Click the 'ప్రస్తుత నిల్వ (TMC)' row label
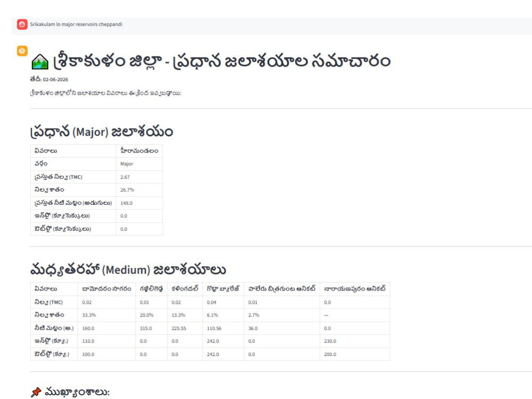 coord(59,177)
